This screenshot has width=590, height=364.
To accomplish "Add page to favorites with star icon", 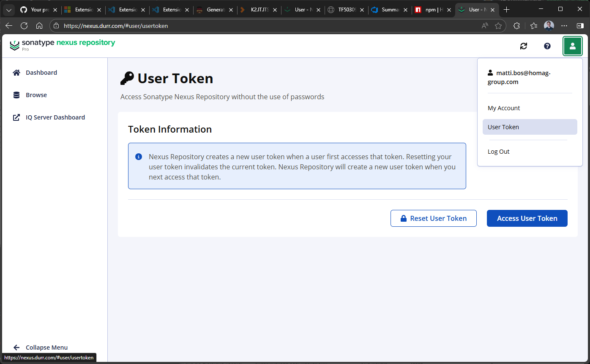I will [x=498, y=26].
